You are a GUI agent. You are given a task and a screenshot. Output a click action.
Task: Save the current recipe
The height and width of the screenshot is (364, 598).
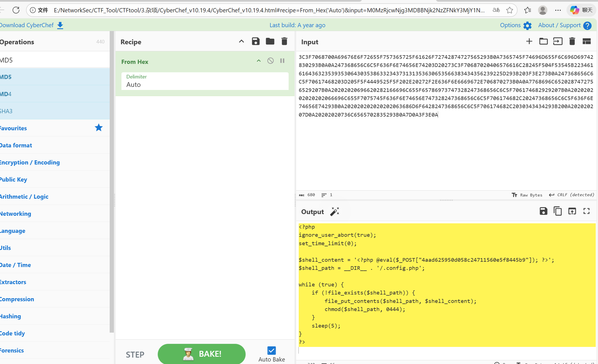coord(256,41)
